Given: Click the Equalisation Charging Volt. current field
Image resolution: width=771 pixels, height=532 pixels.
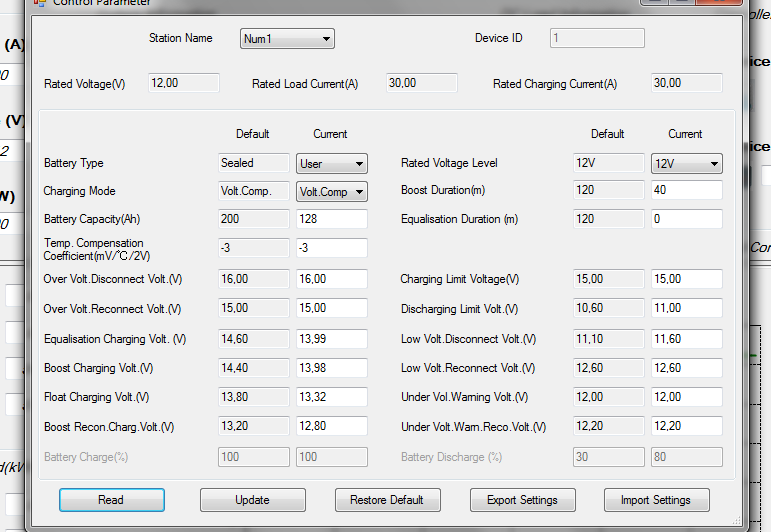Looking at the screenshot, I should tap(332, 339).
